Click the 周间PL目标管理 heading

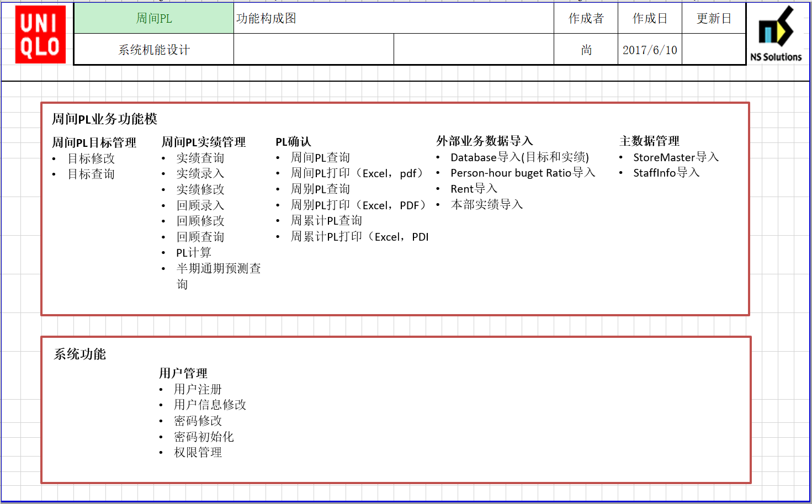click(94, 142)
